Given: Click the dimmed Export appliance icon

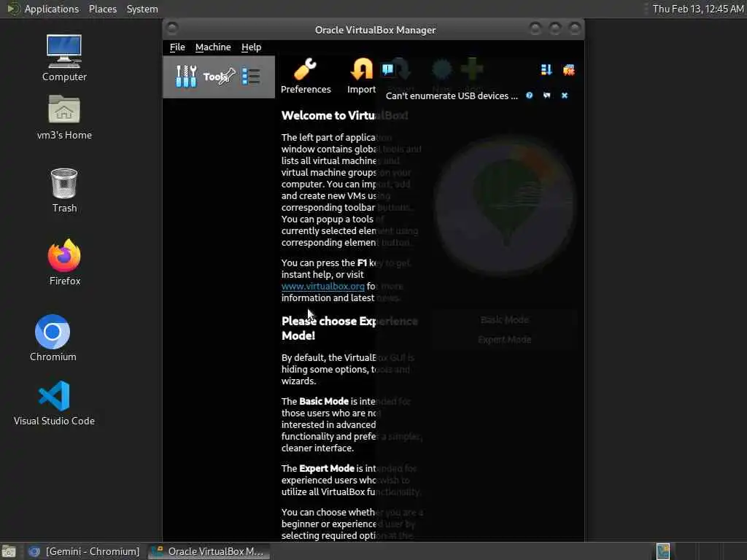Looking at the screenshot, I should 403,70.
